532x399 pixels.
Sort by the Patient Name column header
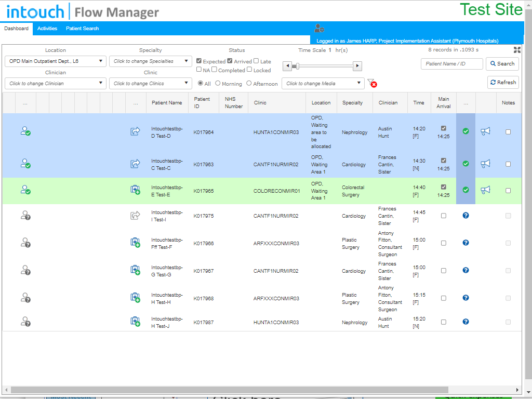click(x=167, y=102)
